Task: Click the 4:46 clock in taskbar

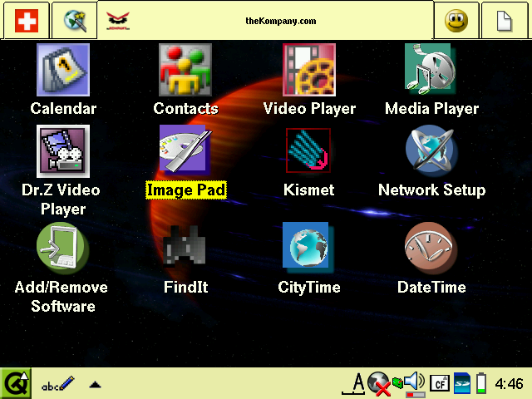Action: coord(509,384)
